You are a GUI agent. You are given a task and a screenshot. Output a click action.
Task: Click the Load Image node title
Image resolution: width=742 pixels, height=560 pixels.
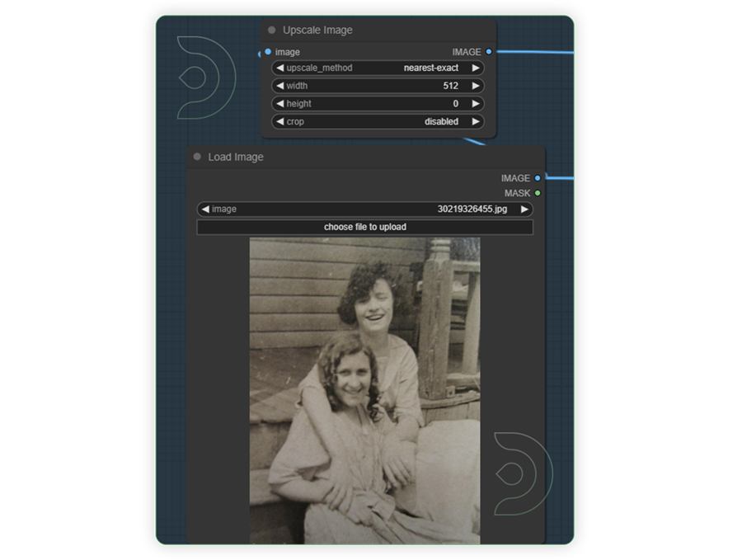pyautogui.click(x=236, y=157)
